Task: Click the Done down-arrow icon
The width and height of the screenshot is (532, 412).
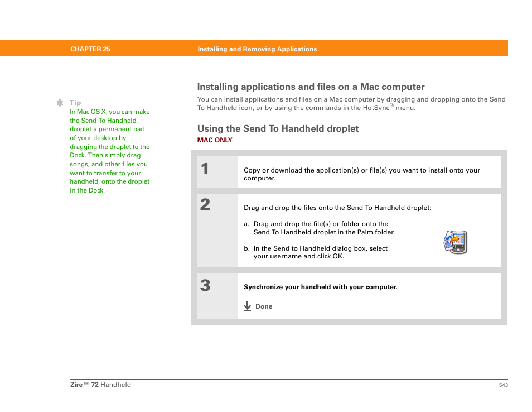Action: (248, 306)
